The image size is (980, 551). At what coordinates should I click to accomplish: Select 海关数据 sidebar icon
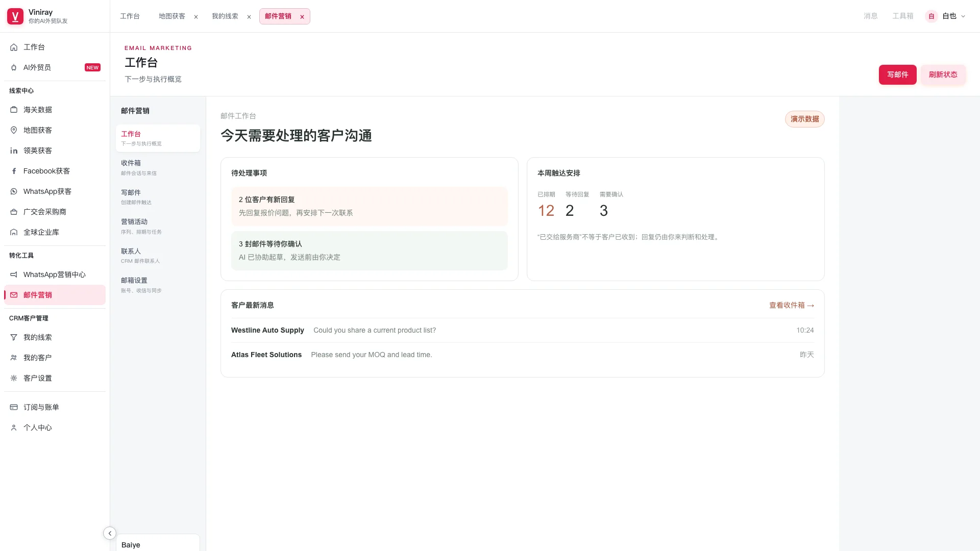tap(14, 110)
